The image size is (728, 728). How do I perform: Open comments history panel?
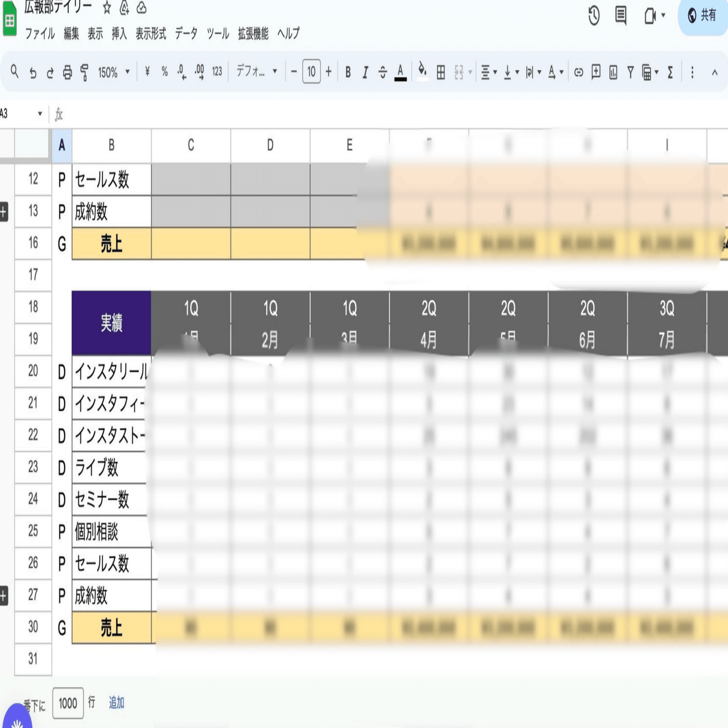621,15
